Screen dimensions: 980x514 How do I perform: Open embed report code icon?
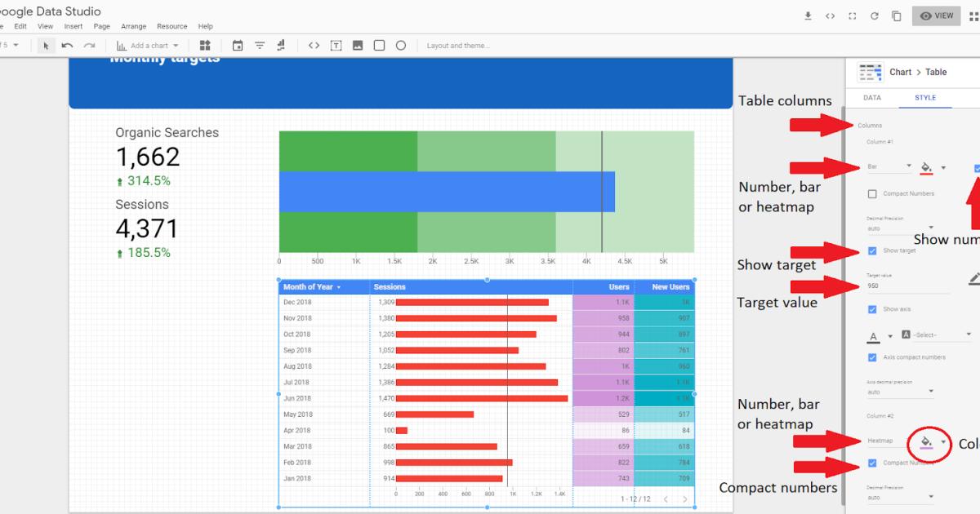coord(831,16)
